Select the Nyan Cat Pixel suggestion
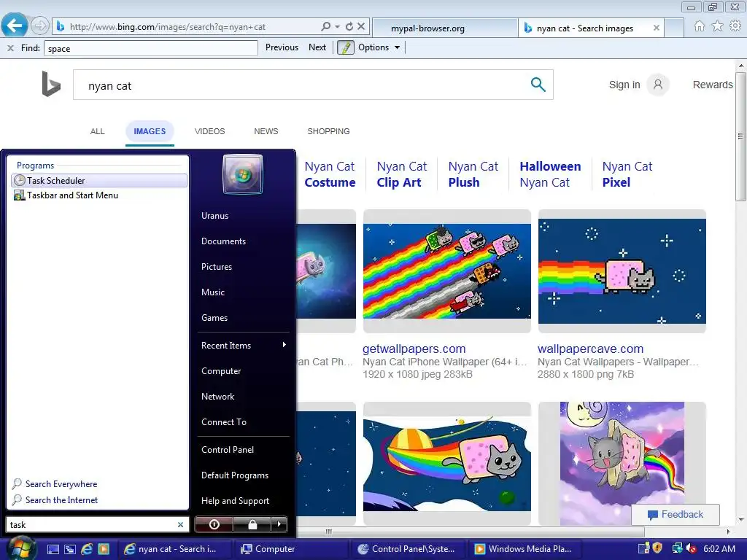Screen dimensions: 747x560 (x=627, y=174)
